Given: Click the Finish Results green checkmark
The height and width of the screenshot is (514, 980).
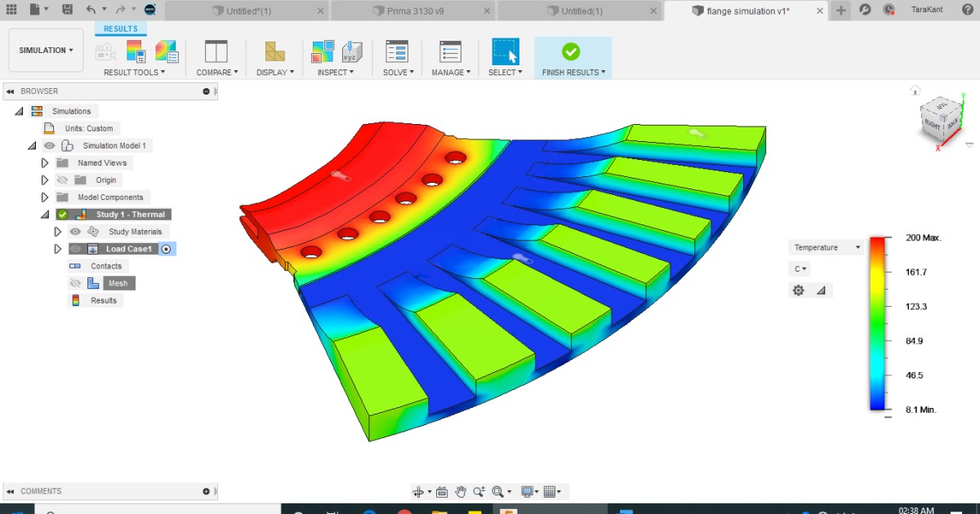Looking at the screenshot, I should (x=571, y=51).
